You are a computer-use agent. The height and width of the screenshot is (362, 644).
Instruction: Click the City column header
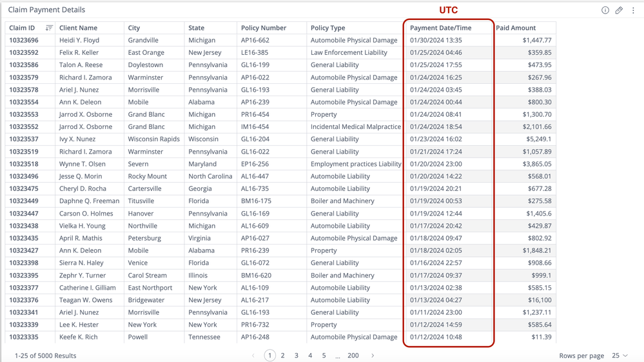click(x=134, y=28)
